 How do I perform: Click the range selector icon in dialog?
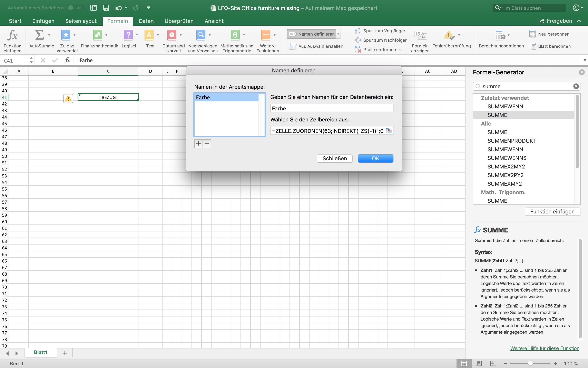(x=389, y=131)
